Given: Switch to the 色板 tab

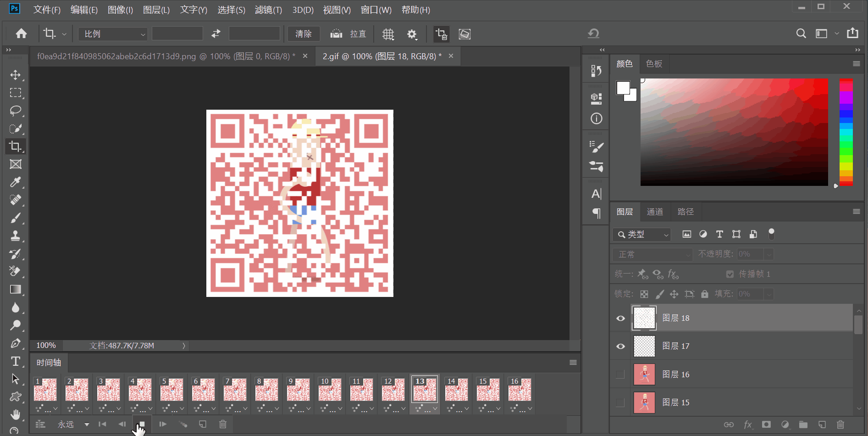Looking at the screenshot, I should tap(654, 64).
